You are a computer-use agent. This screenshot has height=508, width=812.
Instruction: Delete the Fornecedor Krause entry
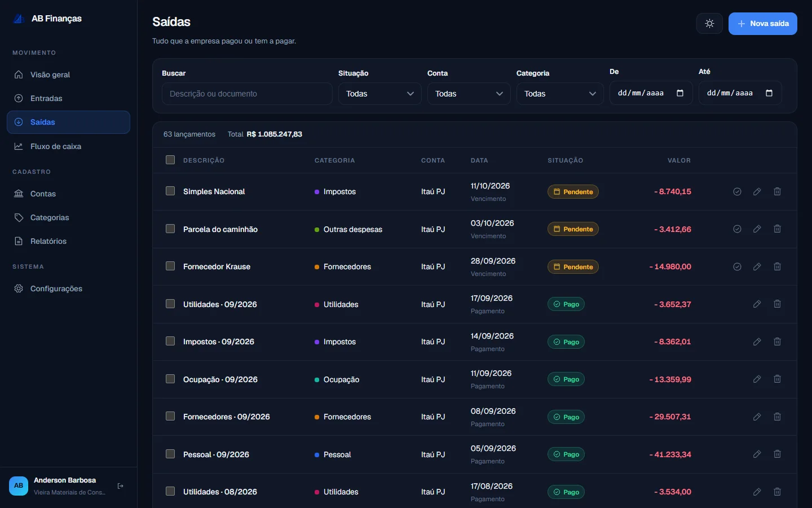pyautogui.click(x=777, y=266)
